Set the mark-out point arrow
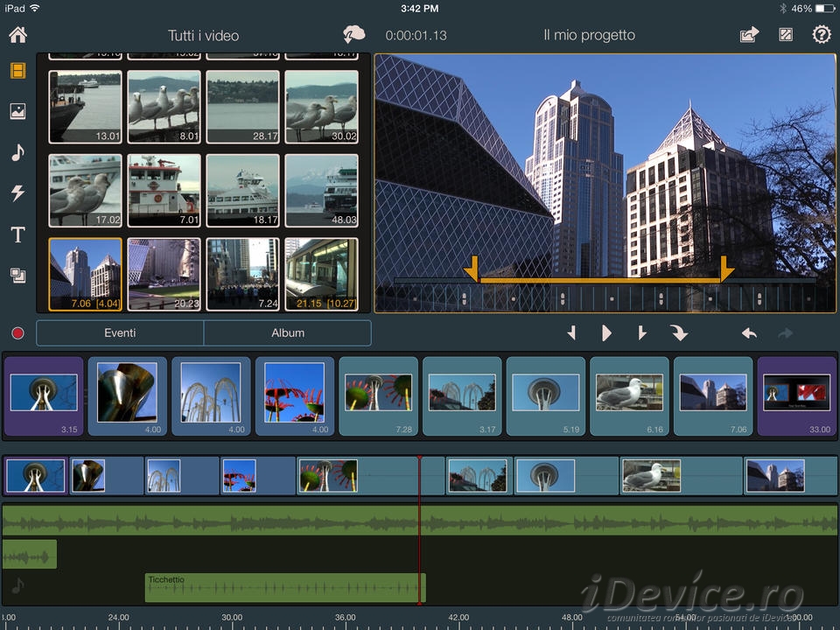 [641, 332]
